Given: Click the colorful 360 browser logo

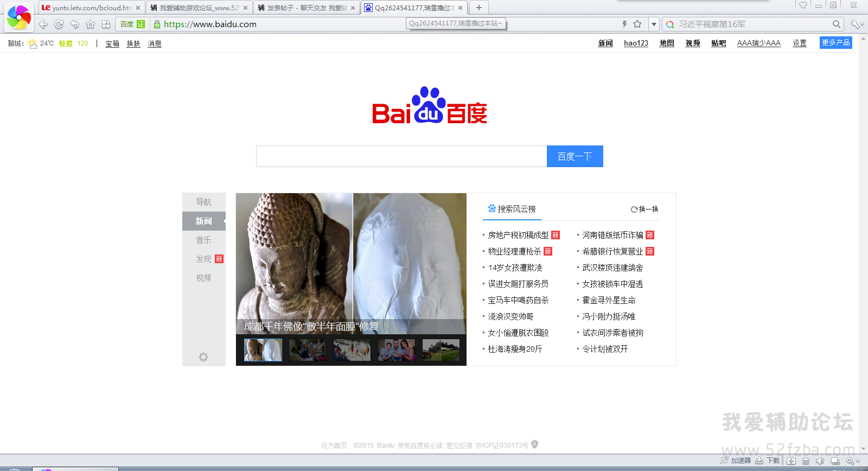Looking at the screenshot, I should pyautogui.click(x=18, y=17).
